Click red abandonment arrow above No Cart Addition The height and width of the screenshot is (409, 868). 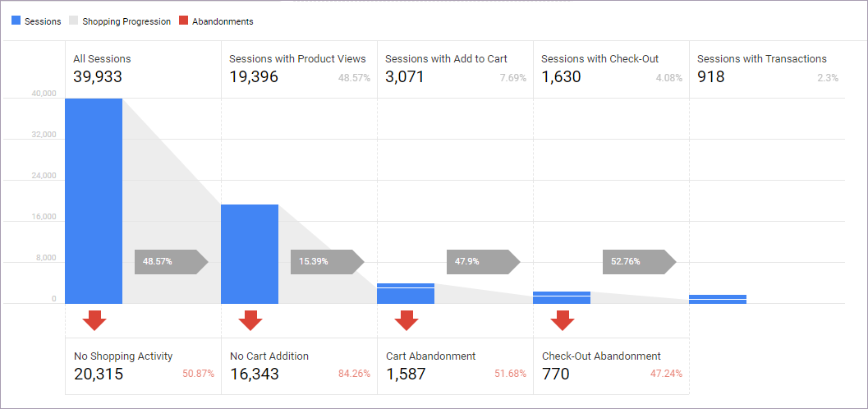250,319
